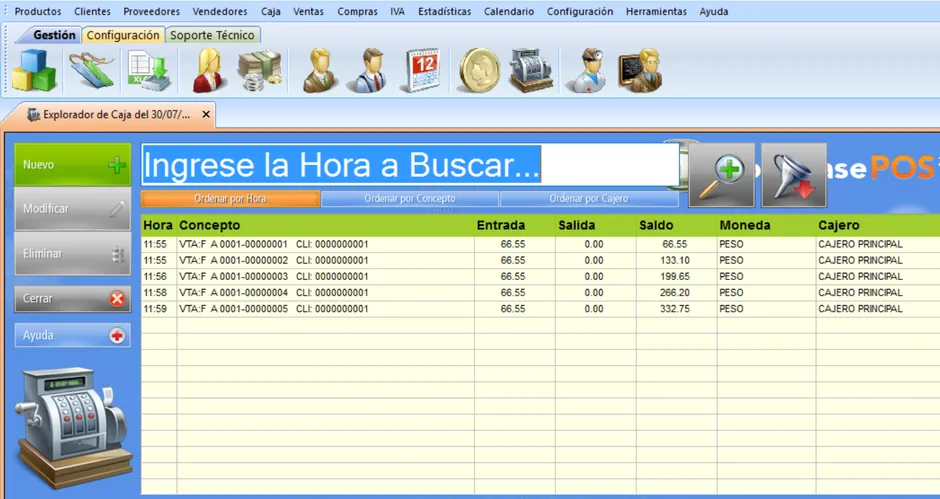Select row VTA:F A 0001-00000002
The image size is (940, 499).
click(x=540, y=260)
